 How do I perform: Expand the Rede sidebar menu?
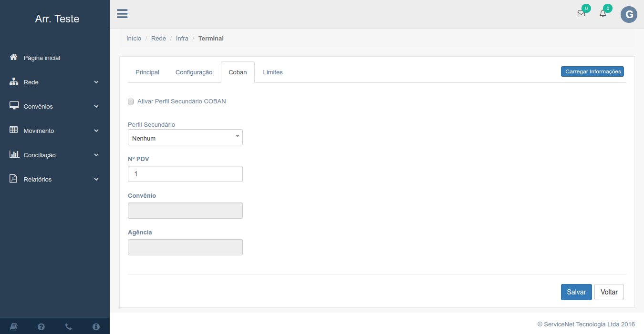pos(55,82)
